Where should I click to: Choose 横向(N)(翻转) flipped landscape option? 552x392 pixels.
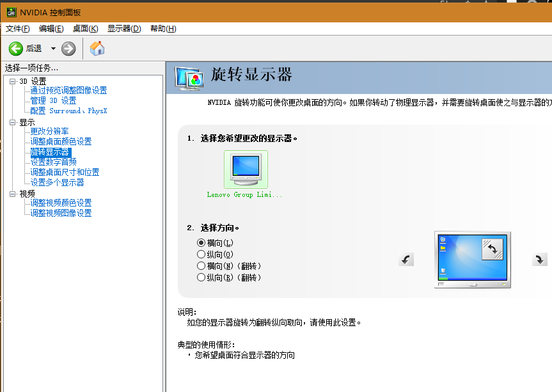pos(201,266)
